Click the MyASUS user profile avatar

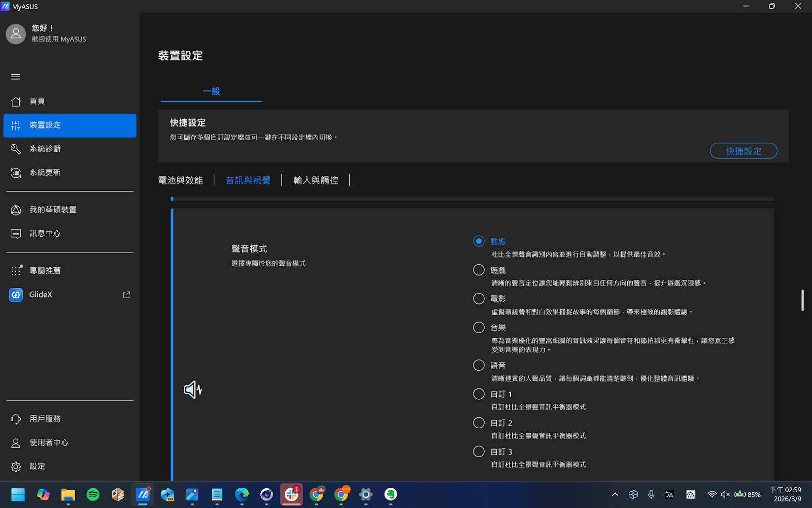click(x=15, y=34)
